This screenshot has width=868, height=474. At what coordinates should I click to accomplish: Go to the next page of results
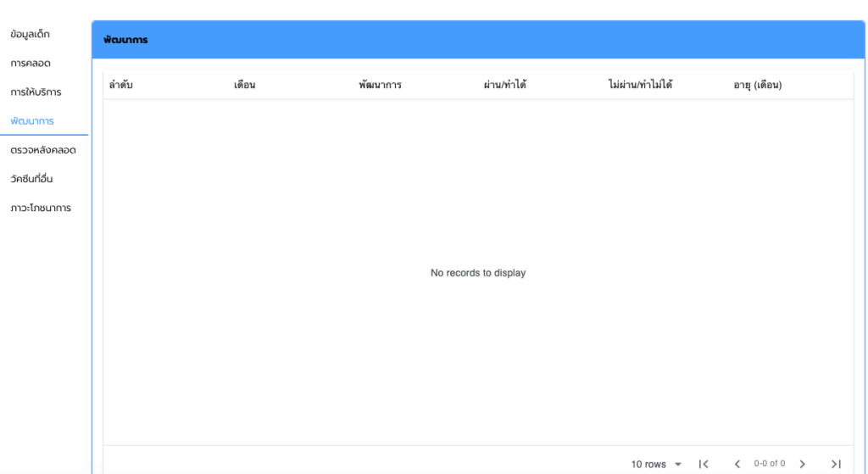802,464
